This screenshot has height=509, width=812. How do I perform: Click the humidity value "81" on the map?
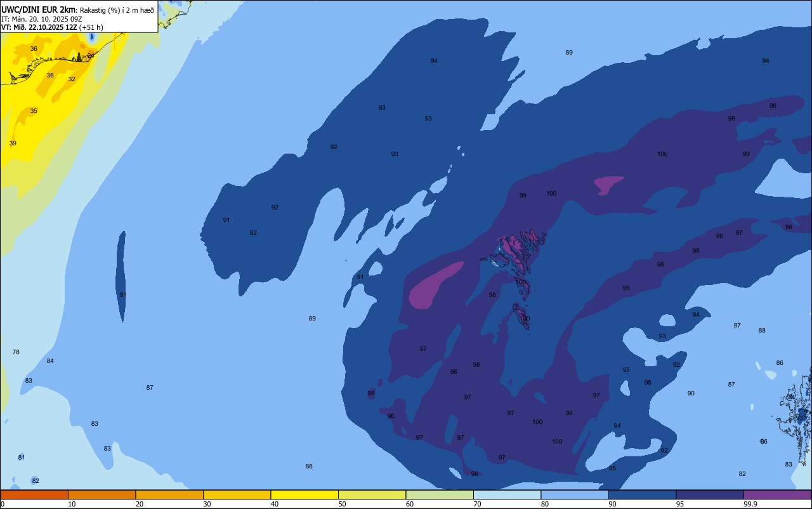coord(22,458)
